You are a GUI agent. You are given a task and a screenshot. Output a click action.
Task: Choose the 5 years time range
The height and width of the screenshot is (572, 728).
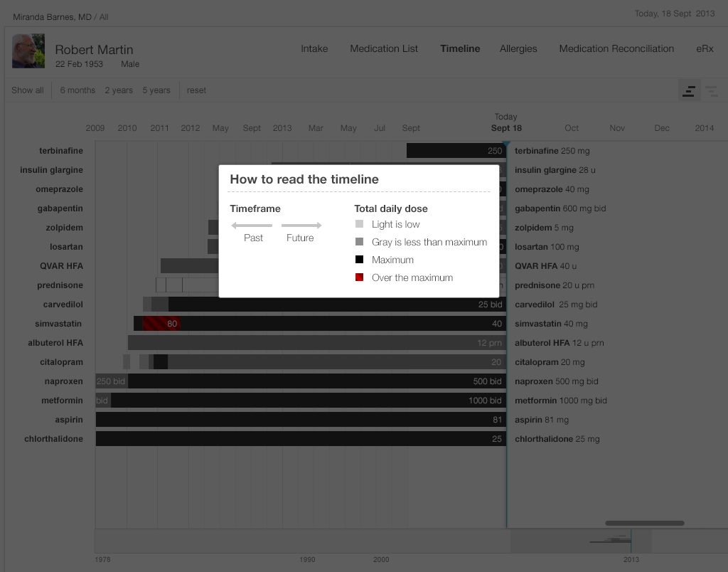click(156, 90)
